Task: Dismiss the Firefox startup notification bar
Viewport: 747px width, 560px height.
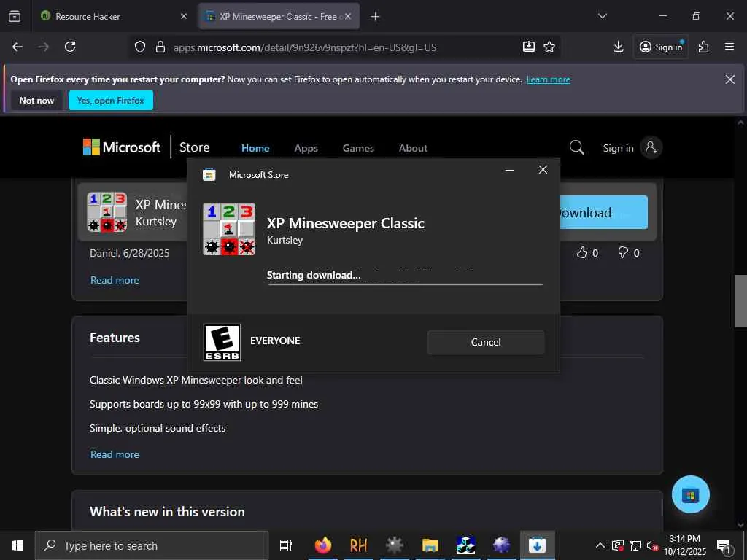Action: pos(729,79)
